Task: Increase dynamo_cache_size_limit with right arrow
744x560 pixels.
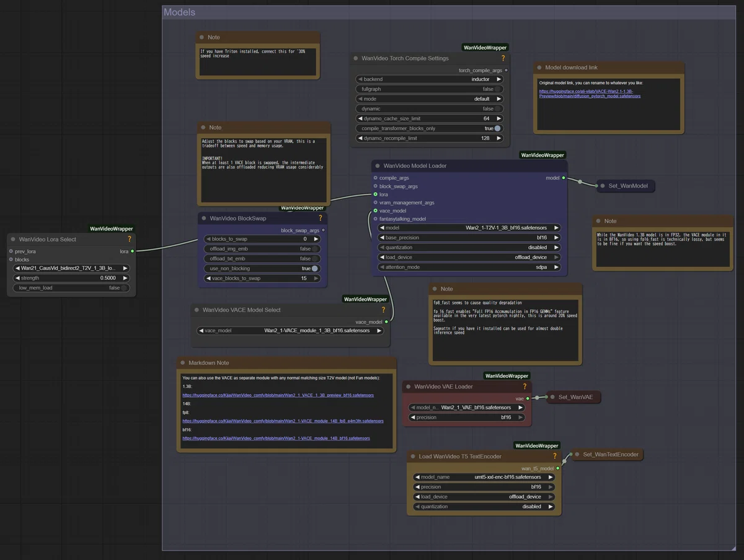Action: tap(499, 118)
